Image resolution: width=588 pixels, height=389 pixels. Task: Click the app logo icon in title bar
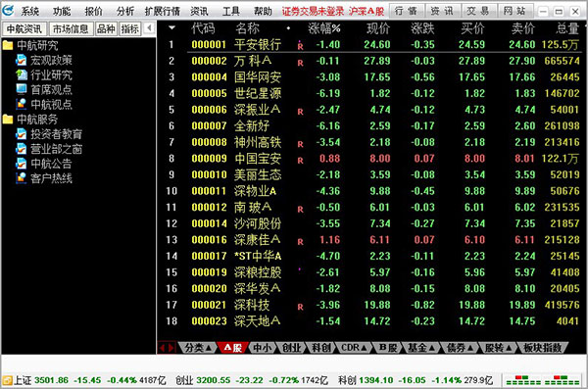click(x=8, y=11)
